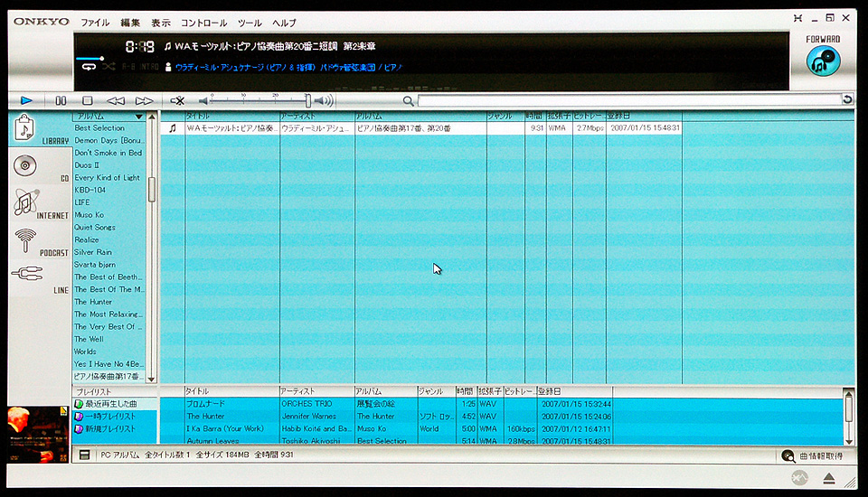Open the ファイル menu
868x497 pixels.
(x=95, y=23)
